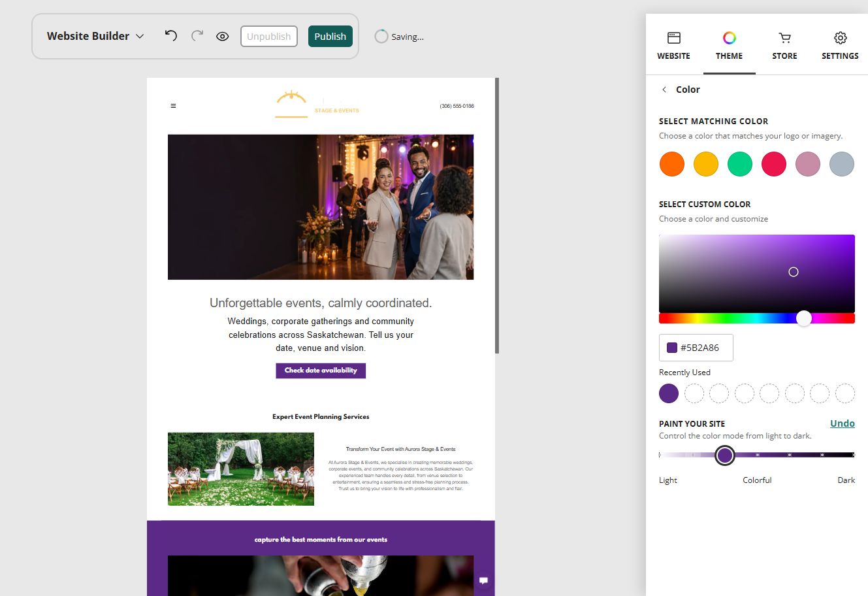The width and height of the screenshot is (868, 596).
Task: Click the hue slider handle
Action: 804,318
